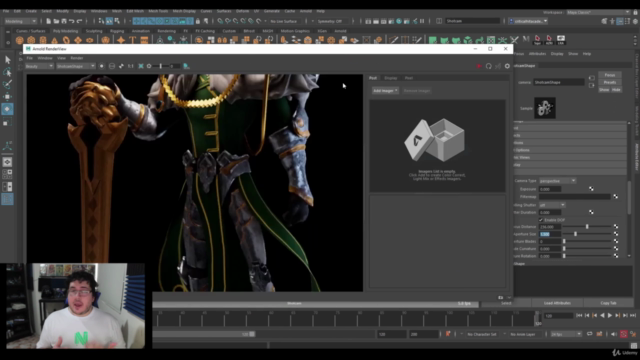The image size is (640, 360).
Task: Switch to the Poly Modeling shelf tab
Action: [x=65, y=31]
